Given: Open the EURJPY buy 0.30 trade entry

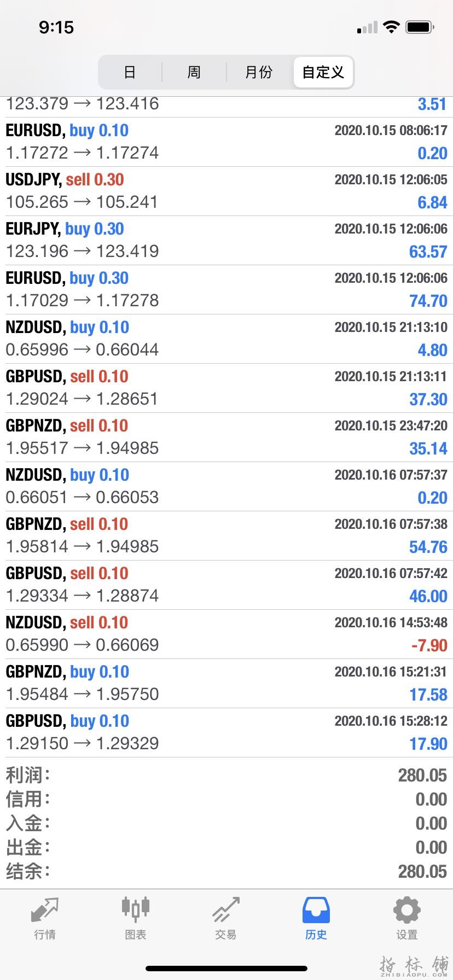Looking at the screenshot, I should [x=226, y=241].
